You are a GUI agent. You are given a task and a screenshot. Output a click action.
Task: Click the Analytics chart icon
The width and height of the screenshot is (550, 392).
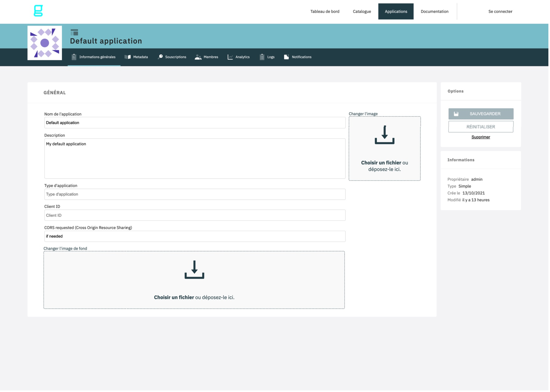(230, 57)
